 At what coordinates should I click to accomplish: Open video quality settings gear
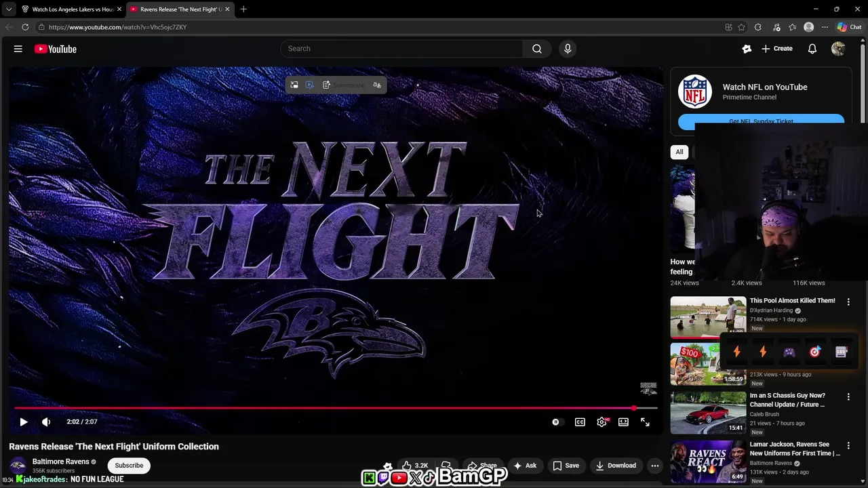coord(601,422)
